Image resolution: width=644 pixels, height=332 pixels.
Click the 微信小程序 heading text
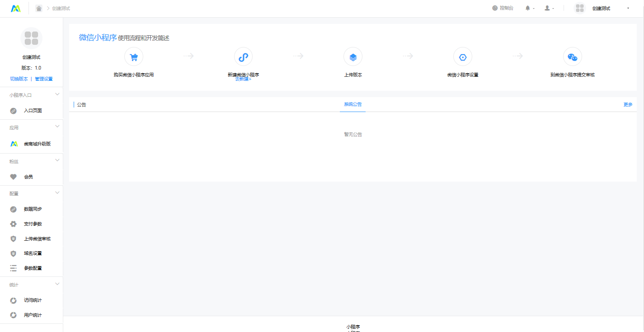[x=98, y=38]
